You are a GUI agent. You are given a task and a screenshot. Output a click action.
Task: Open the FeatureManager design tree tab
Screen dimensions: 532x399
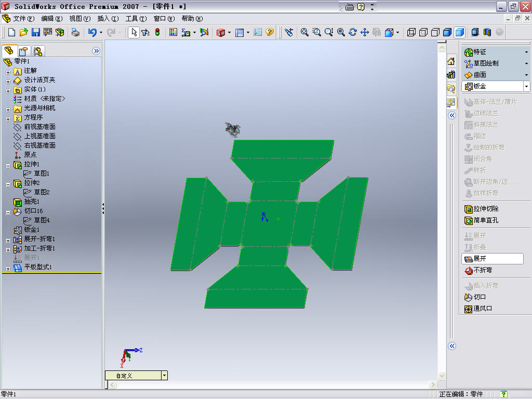tap(9, 51)
